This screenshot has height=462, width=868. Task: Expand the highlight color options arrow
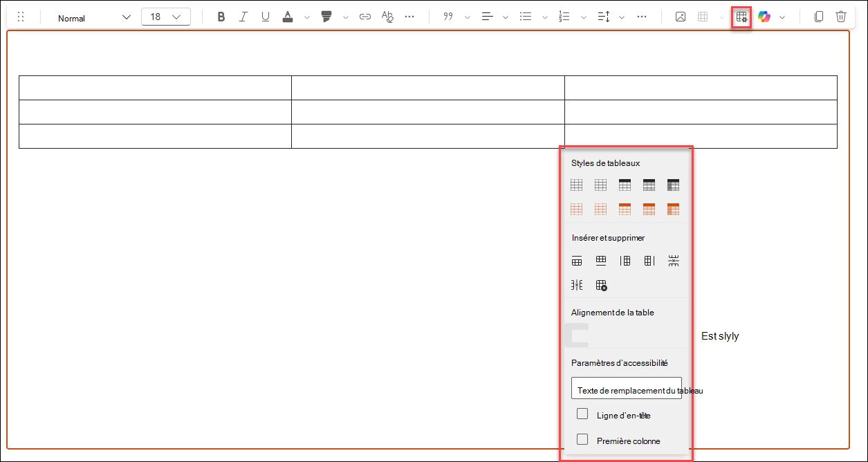[x=346, y=17]
